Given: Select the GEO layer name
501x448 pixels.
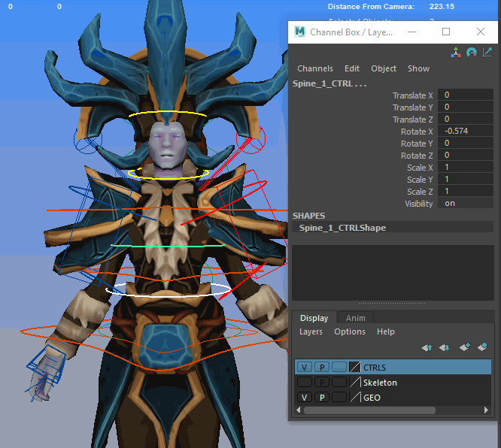Looking at the screenshot, I should [x=372, y=398].
